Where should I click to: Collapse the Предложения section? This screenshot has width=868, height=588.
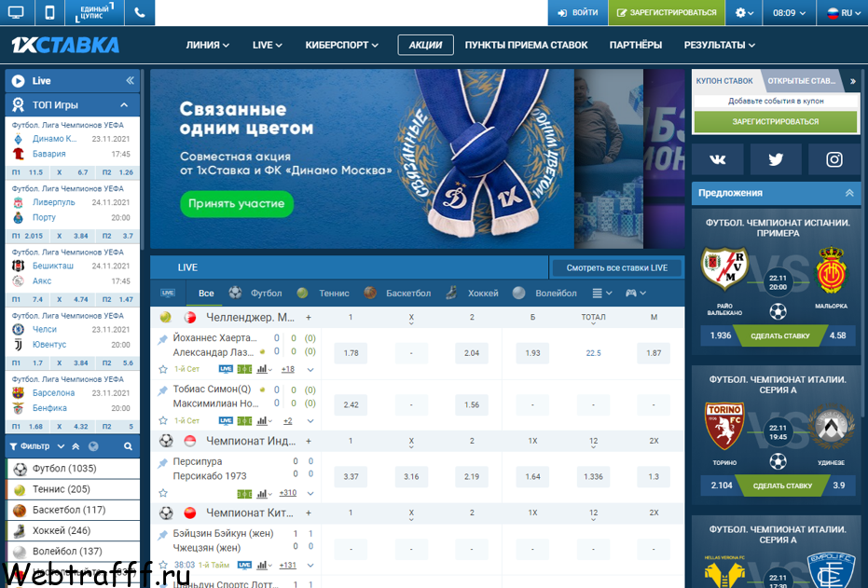pos(849,193)
